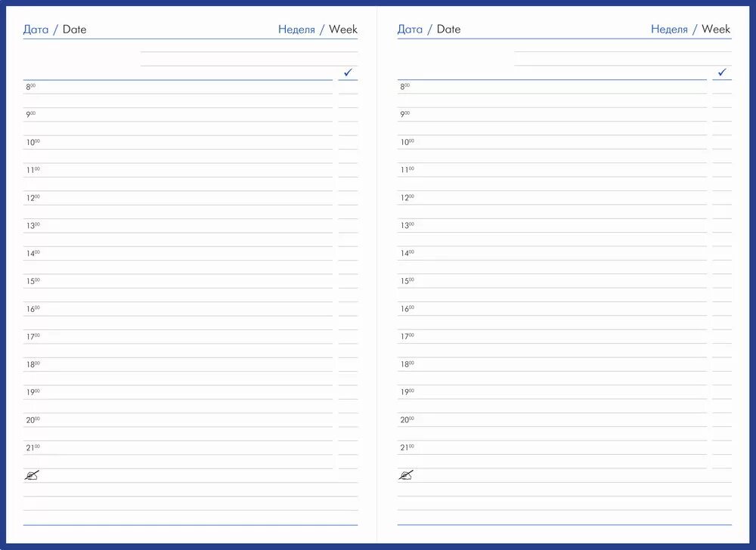Viewport: 756px width, 550px height.
Task: Select the 12:00 time slot on the left page
Action: tap(33, 198)
